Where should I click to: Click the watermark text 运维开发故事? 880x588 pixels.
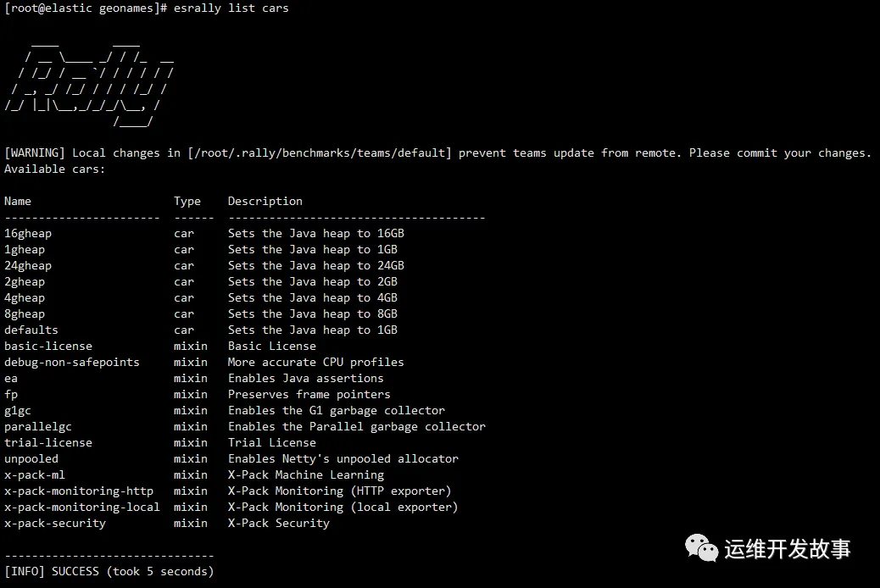(788, 548)
